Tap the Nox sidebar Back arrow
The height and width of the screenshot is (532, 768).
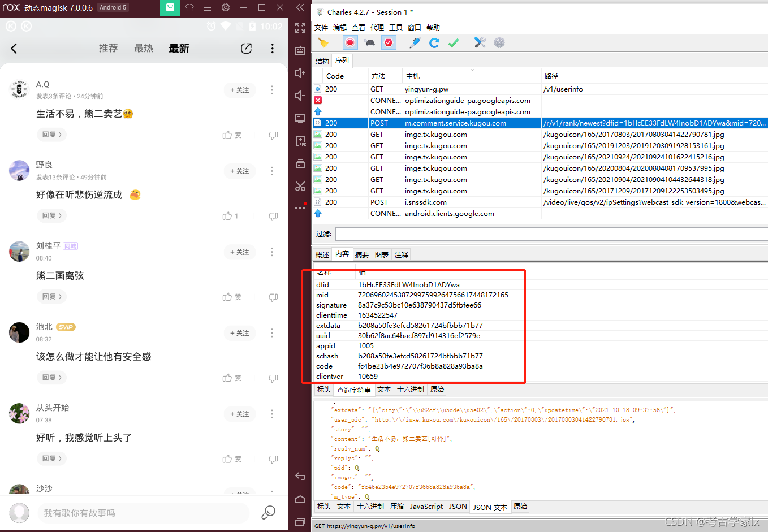click(300, 477)
